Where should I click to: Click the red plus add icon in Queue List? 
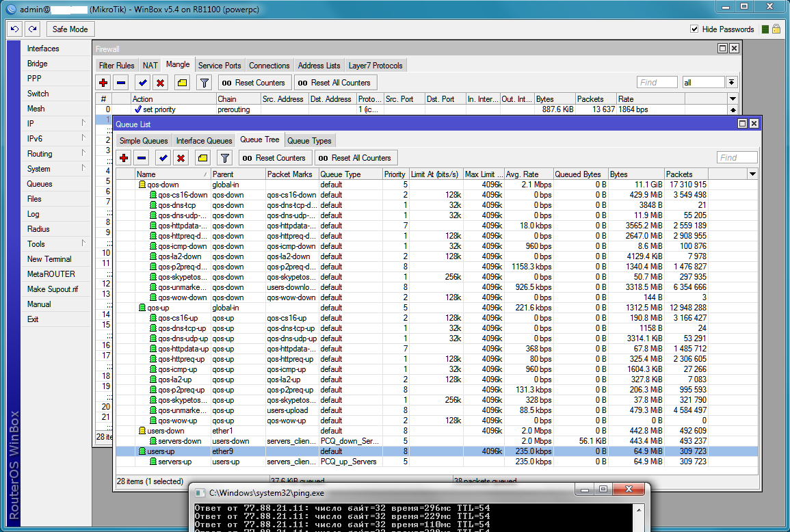[124, 158]
